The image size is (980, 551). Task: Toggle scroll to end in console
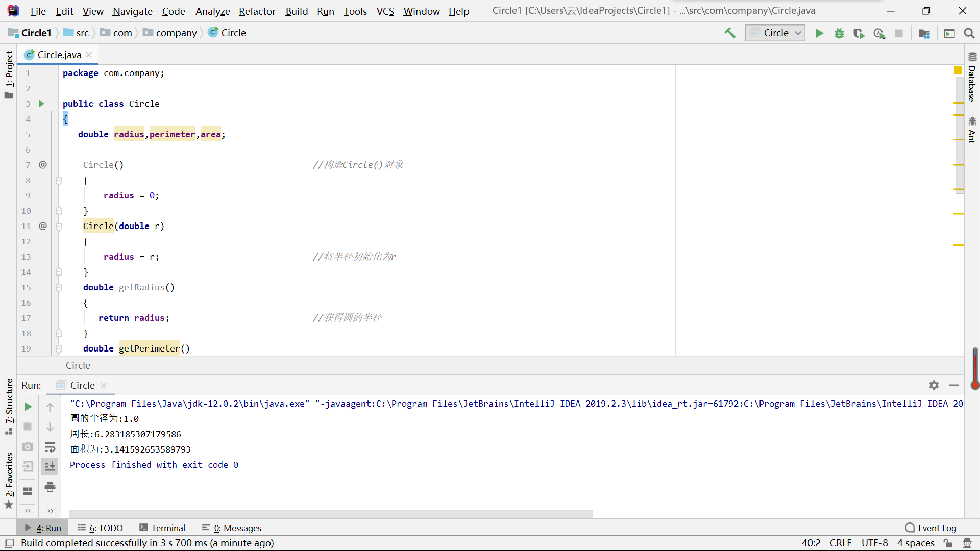pos(50,466)
